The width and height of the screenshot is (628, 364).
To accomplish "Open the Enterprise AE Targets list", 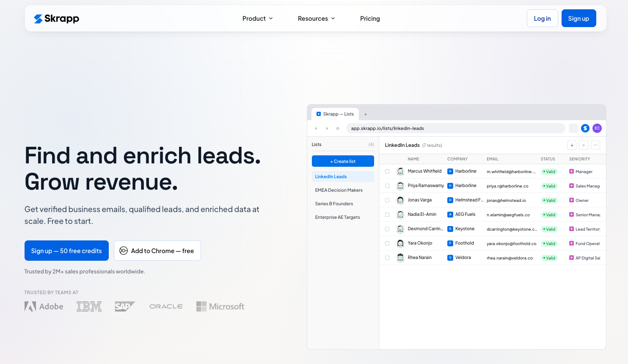I will pos(343,217).
